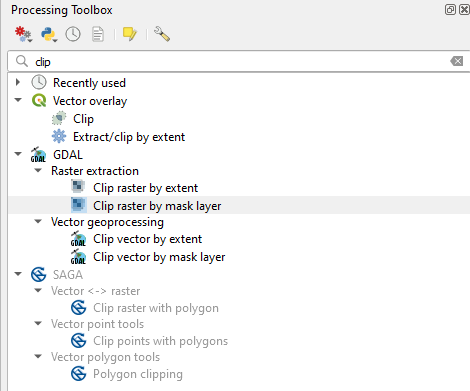Toggle Edit Features In-Place icon
Viewport: 470px width, 391px height.
[130, 34]
